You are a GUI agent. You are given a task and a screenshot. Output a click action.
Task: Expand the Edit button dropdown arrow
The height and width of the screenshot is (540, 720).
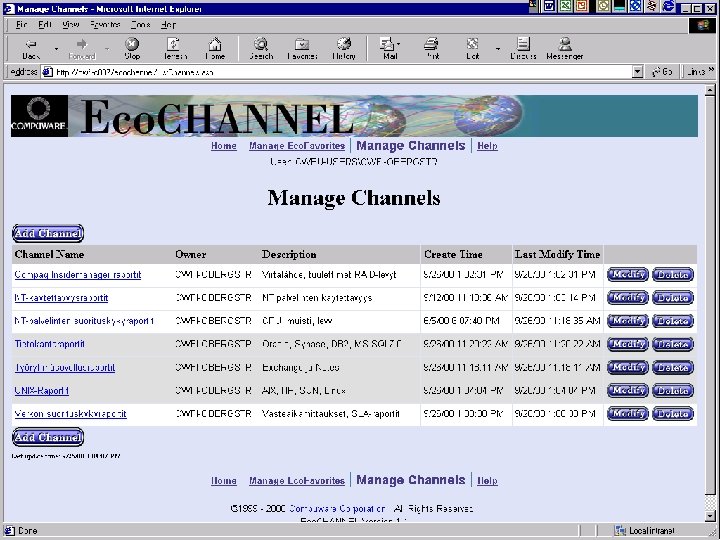click(x=498, y=49)
